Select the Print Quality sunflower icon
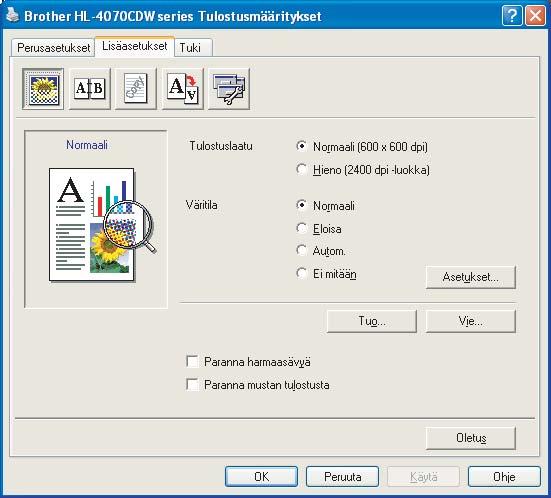 coord(43,89)
